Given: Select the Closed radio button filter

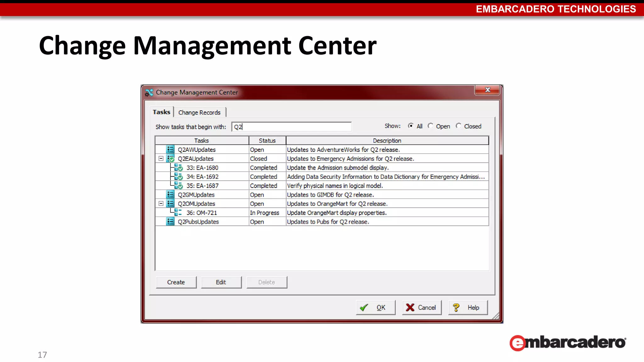Looking at the screenshot, I should point(458,126).
